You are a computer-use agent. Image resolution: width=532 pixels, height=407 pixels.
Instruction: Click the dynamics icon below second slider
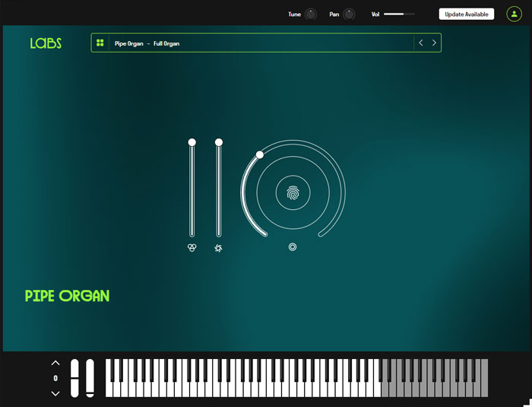[x=219, y=248]
